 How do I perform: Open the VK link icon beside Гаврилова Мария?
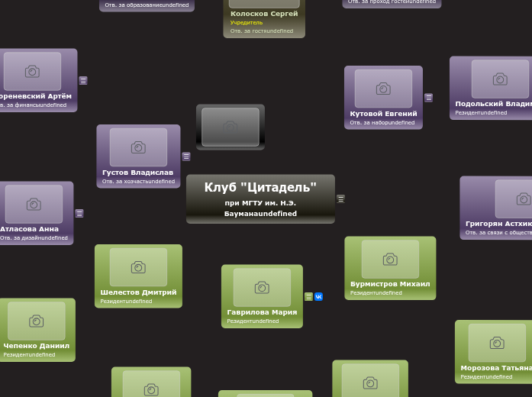pyautogui.click(x=318, y=297)
